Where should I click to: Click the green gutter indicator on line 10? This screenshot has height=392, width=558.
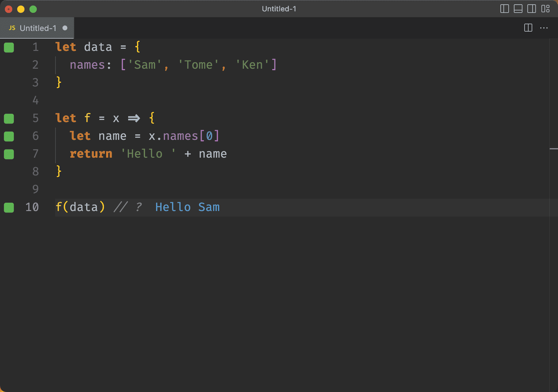(9, 208)
